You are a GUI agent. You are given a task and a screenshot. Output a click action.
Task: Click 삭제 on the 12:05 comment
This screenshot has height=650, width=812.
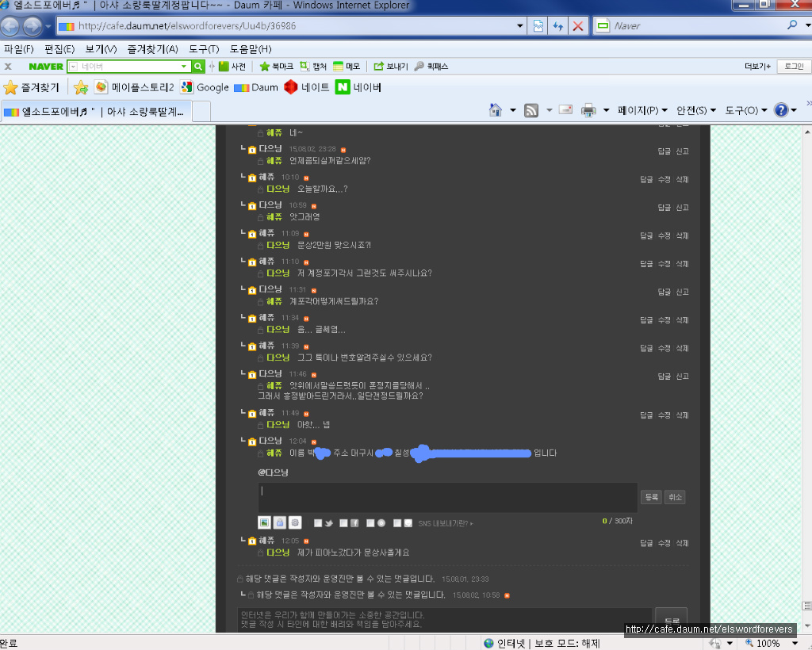point(682,543)
